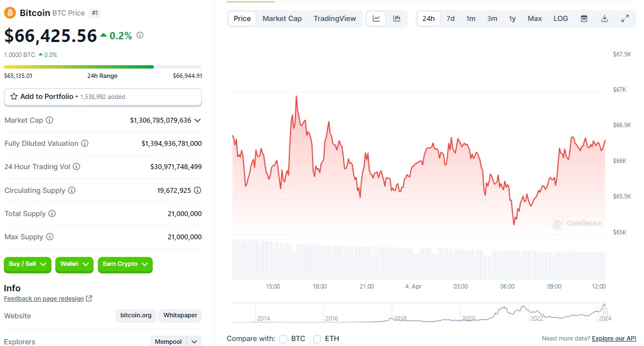Click the star icon in Add to Portfolio
This screenshot has width=644, height=346.
pos(14,97)
